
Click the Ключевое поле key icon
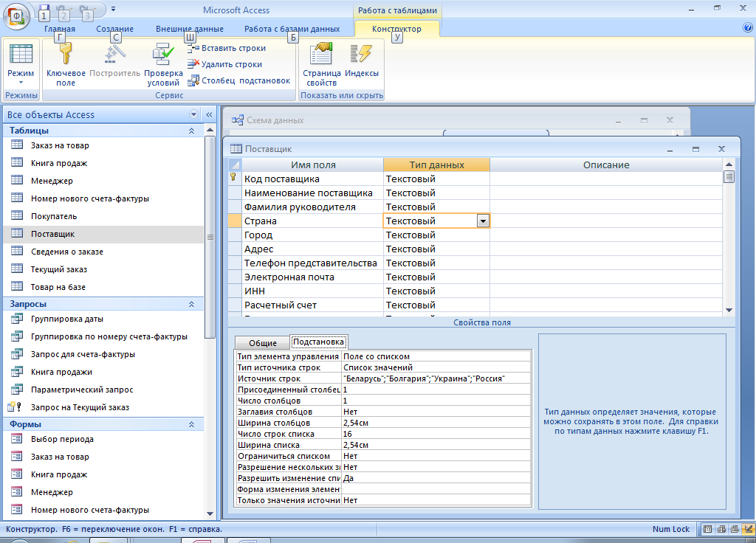66,52
